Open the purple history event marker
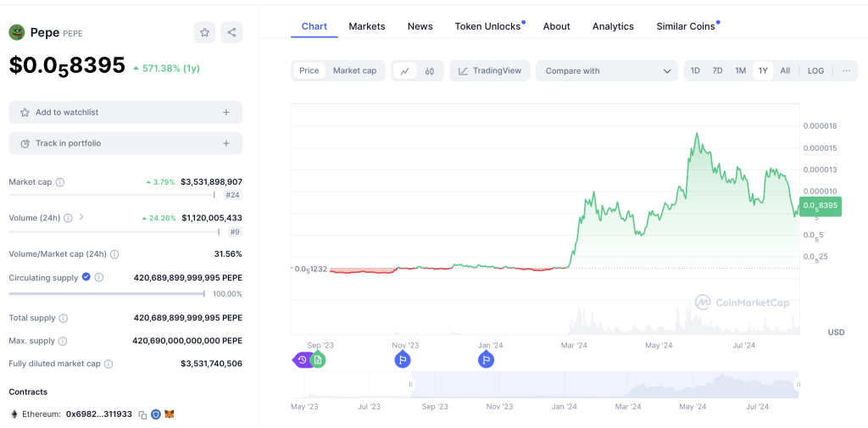The image size is (868, 428). 301,360
